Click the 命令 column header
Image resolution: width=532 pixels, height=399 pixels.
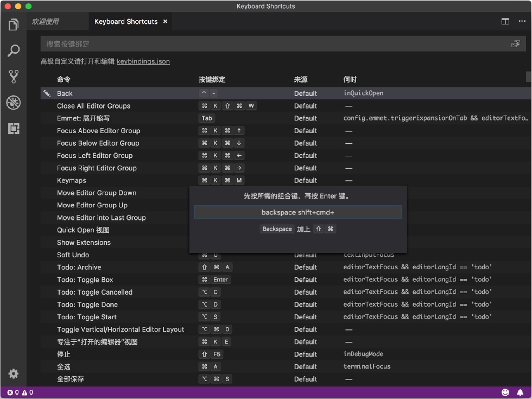pos(64,79)
